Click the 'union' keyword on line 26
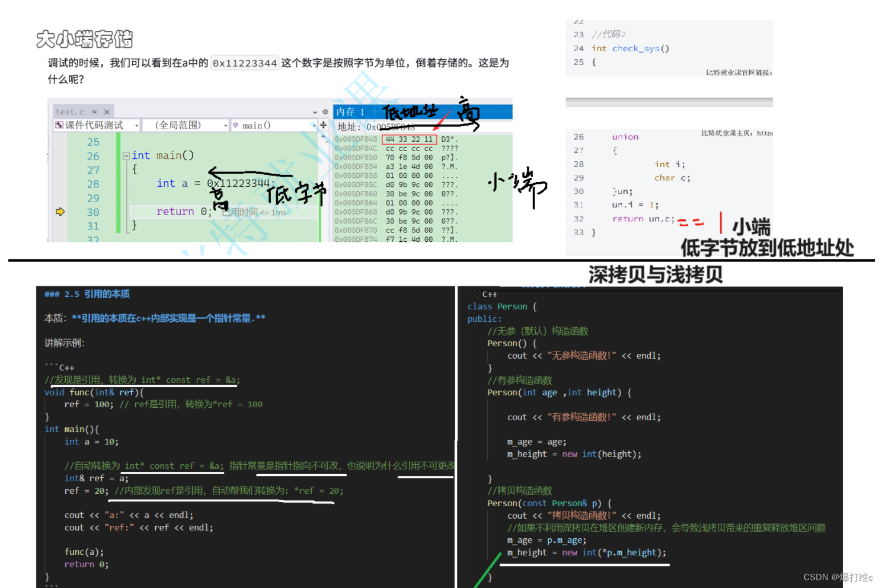The height and width of the screenshot is (588, 882). (625, 137)
